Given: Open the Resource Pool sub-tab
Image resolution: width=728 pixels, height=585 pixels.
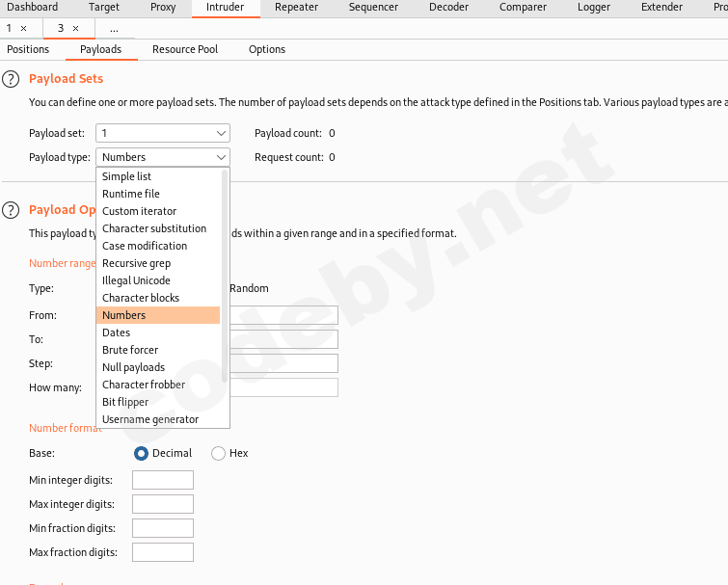Looking at the screenshot, I should click(x=185, y=49).
